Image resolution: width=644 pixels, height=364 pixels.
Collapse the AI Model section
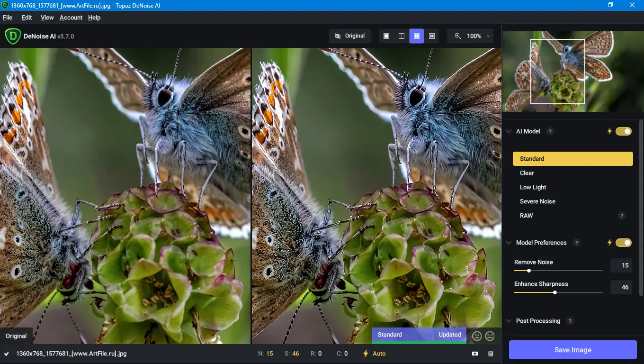click(x=509, y=131)
